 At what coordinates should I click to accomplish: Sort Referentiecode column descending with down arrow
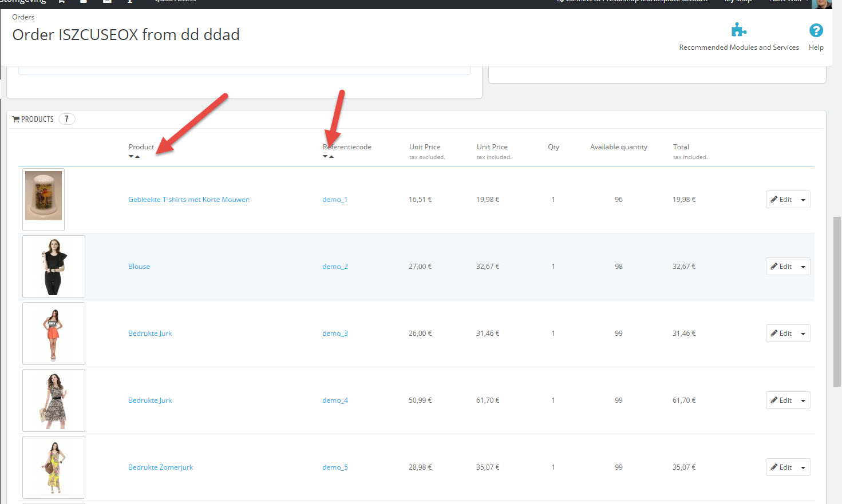(x=325, y=157)
